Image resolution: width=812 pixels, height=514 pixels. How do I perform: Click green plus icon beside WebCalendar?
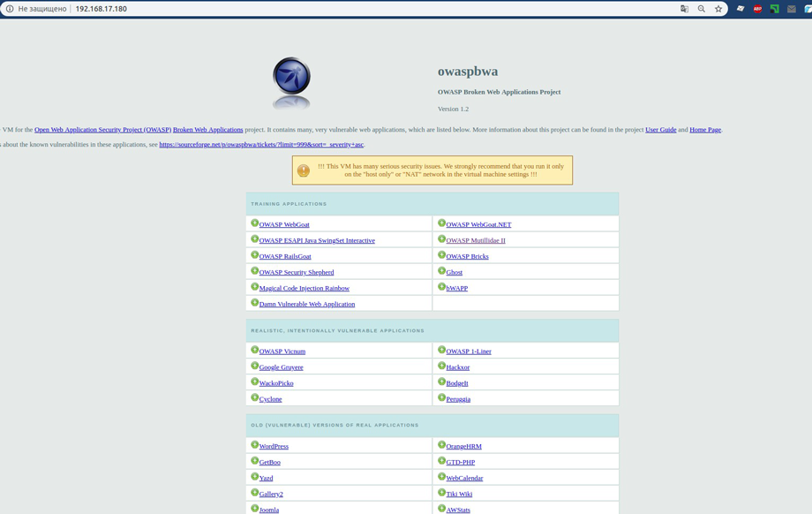pyautogui.click(x=441, y=477)
